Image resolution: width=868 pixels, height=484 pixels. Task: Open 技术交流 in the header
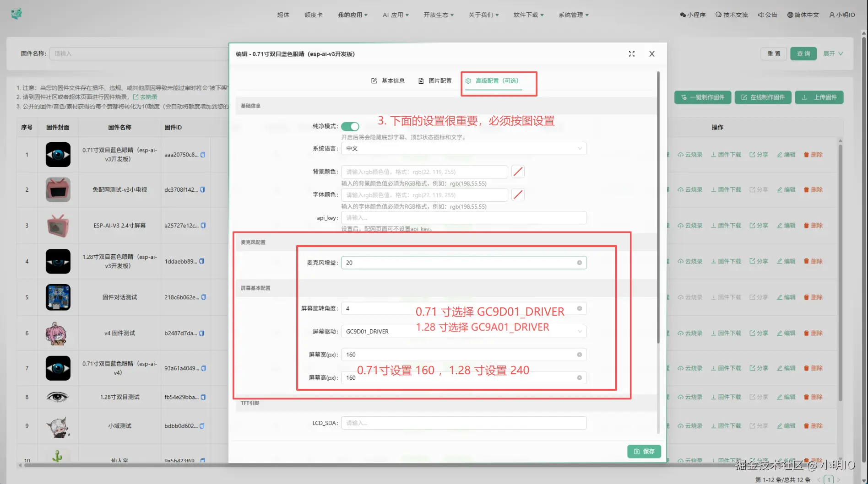732,15
